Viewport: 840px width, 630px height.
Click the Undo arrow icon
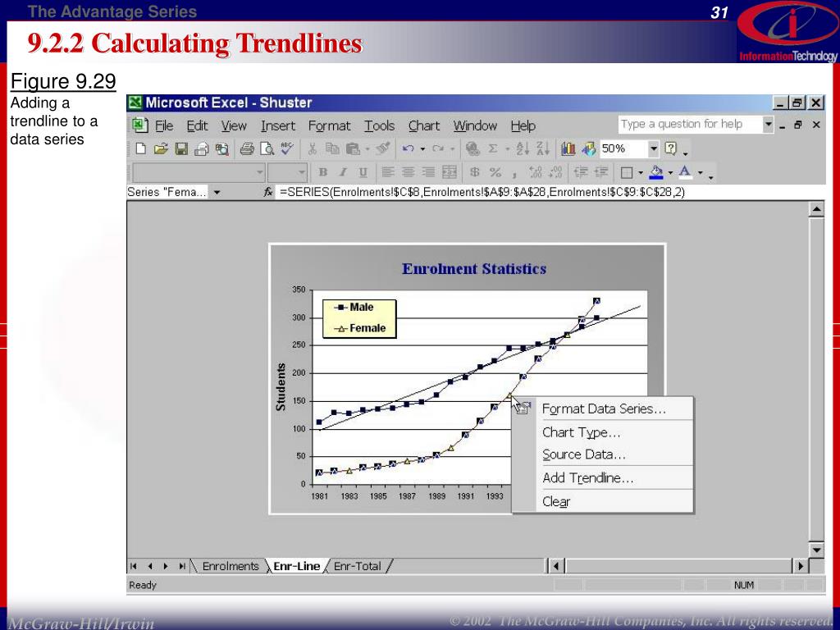[409, 149]
